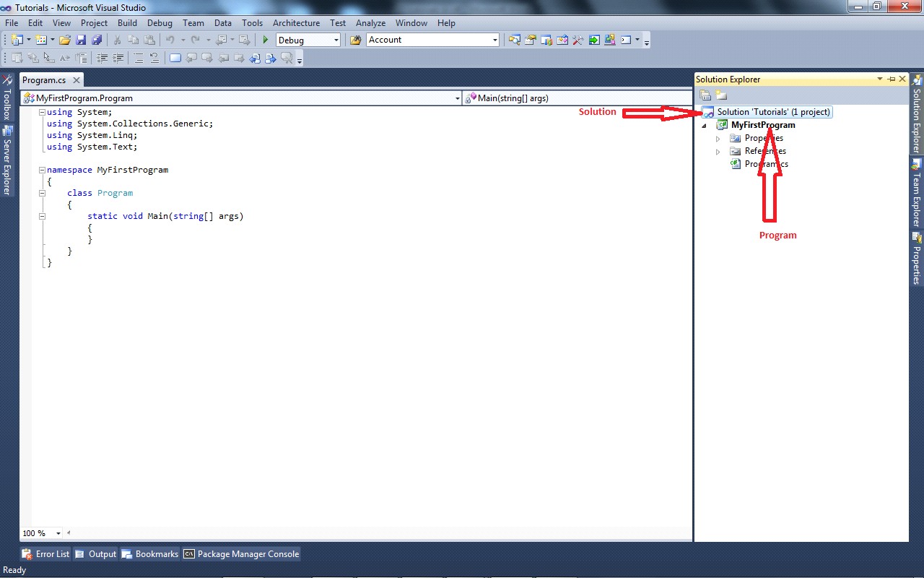The height and width of the screenshot is (578, 924).
Task: Expand the References folder node
Action: pos(718,152)
